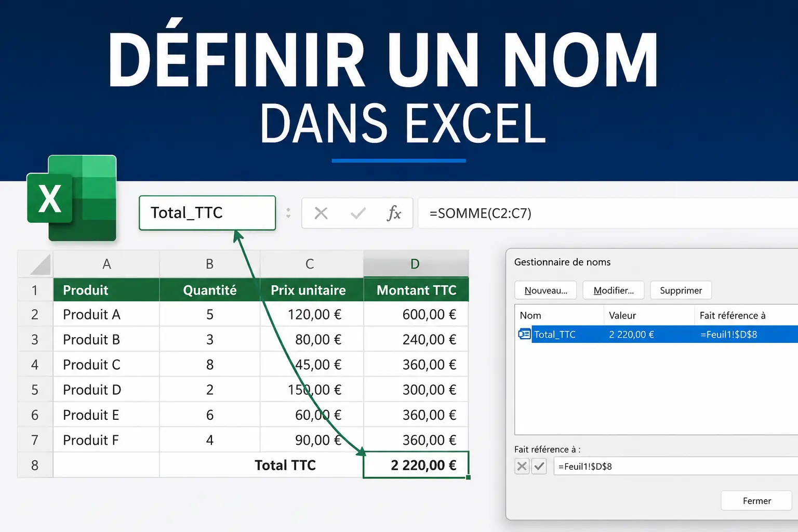Click the Quantité header cell

[209, 290]
